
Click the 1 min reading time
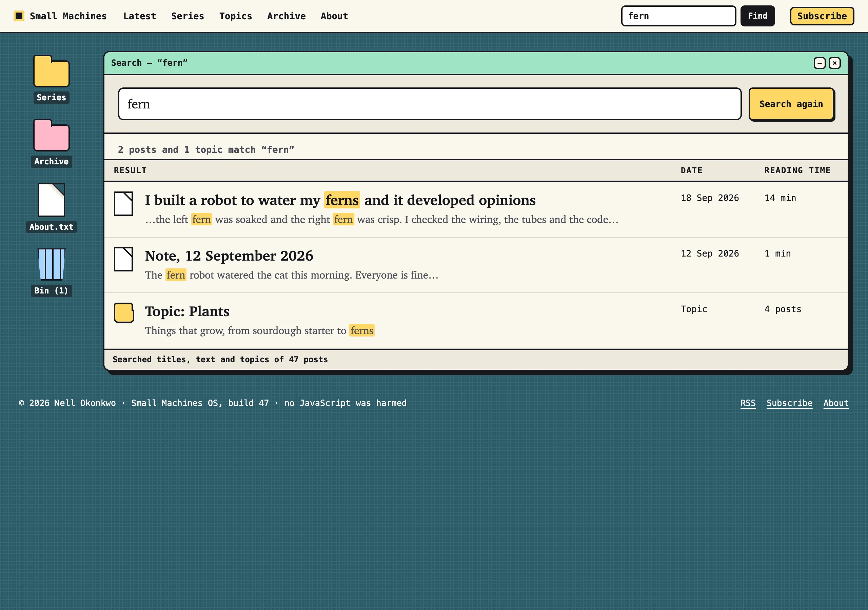777,253
